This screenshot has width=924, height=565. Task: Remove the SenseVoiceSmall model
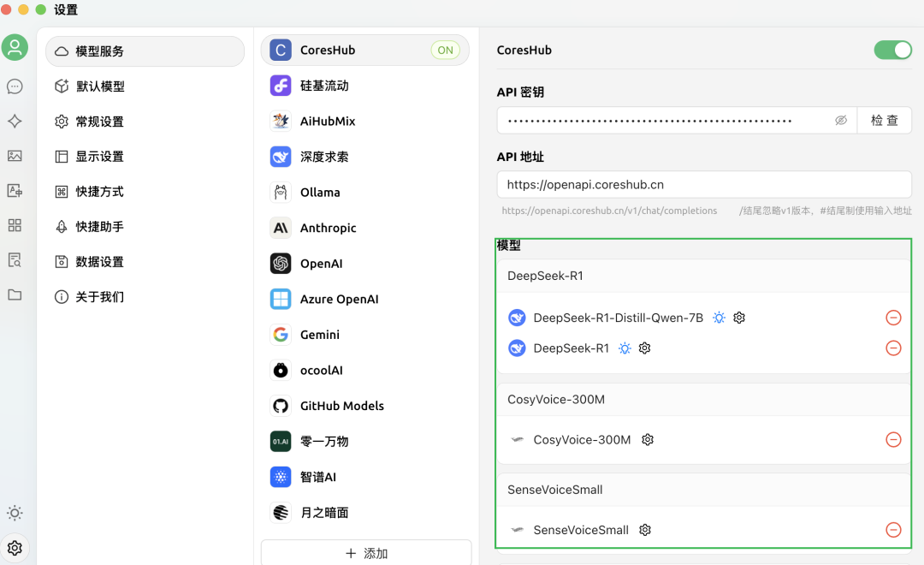[893, 530]
